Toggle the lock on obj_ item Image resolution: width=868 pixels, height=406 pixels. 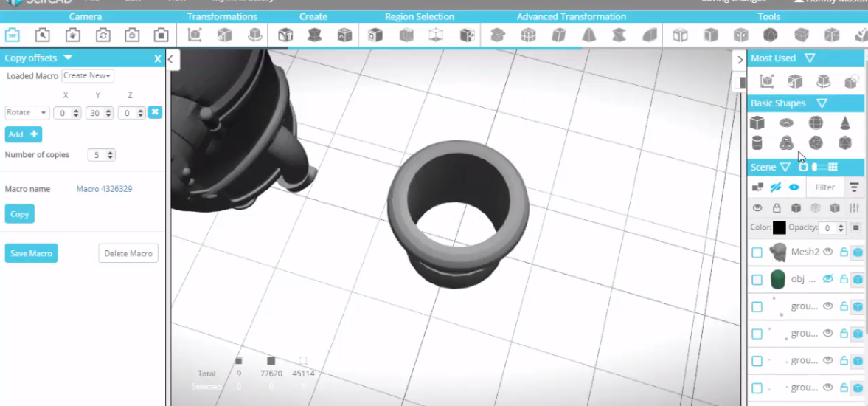(x=844, y=279)
